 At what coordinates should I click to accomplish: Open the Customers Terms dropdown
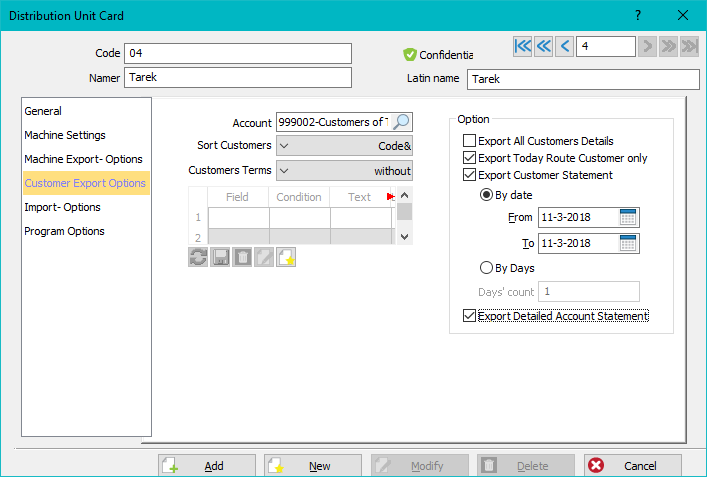pyautogui.click(x=344, y=171)
